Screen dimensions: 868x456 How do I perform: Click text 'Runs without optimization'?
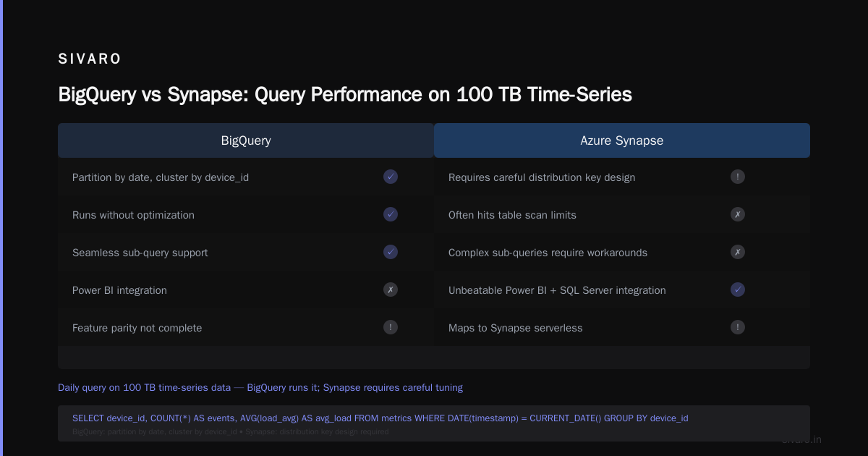(x=133, y=215)
